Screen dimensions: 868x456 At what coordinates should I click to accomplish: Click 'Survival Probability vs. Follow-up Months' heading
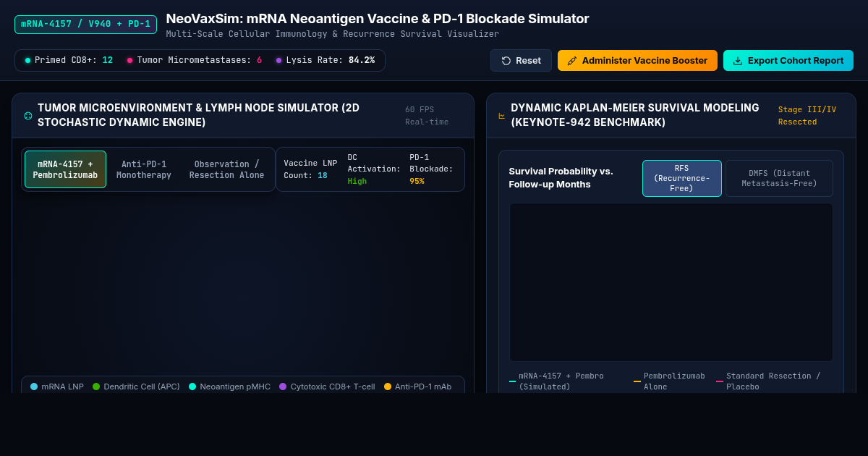click(x=561, y=178)
